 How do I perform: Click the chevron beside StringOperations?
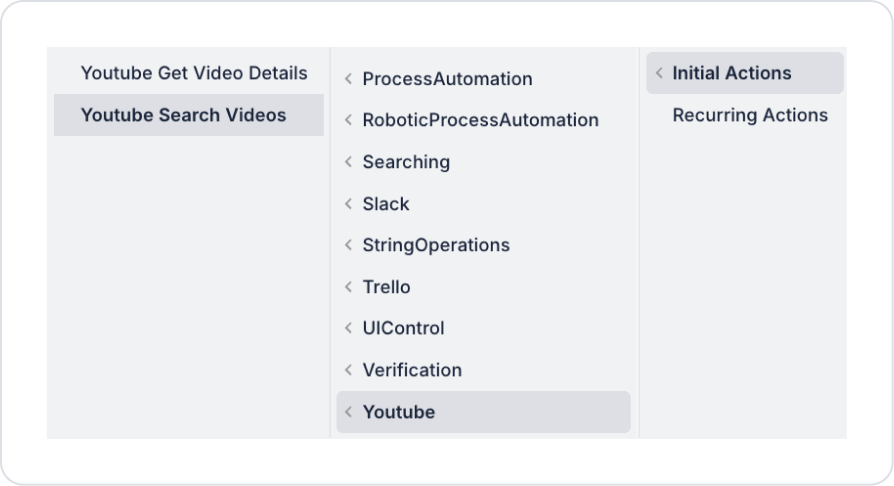coord(348,245)
